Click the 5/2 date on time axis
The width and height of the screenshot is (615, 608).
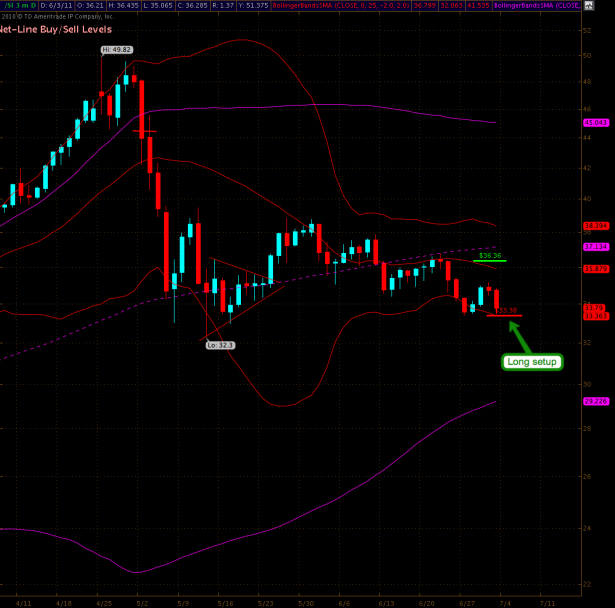(x=142, y=603)
